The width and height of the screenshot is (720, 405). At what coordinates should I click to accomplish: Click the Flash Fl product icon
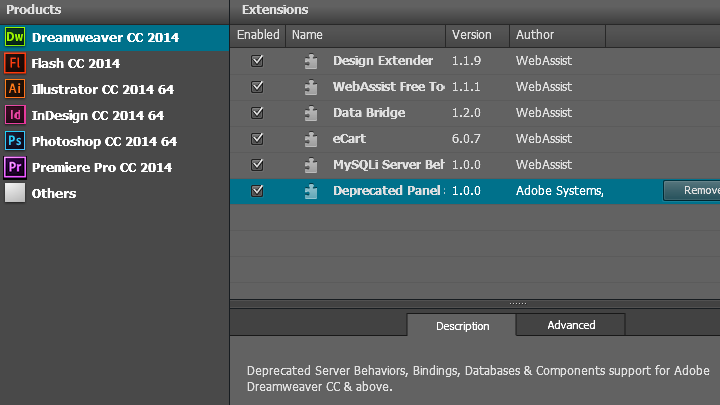(15, 63)
